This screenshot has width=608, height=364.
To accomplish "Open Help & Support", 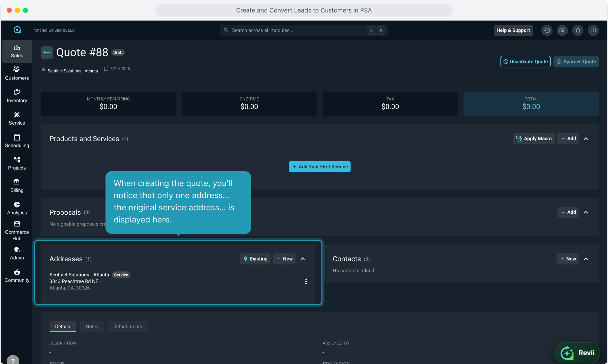I will [x=513, y=30].
